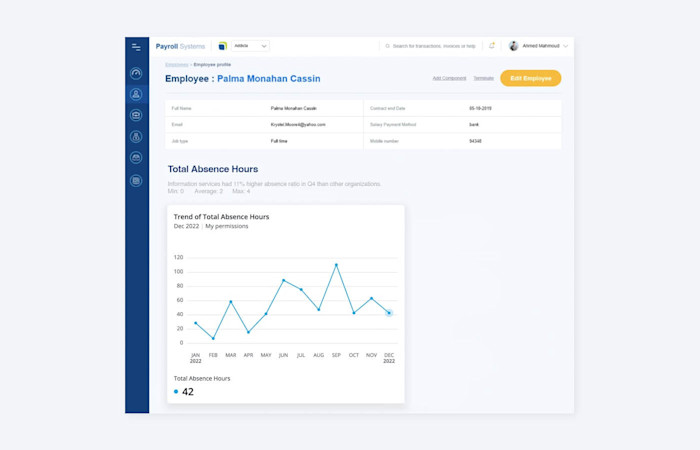Select the bank payment method value

coord(474,125)
